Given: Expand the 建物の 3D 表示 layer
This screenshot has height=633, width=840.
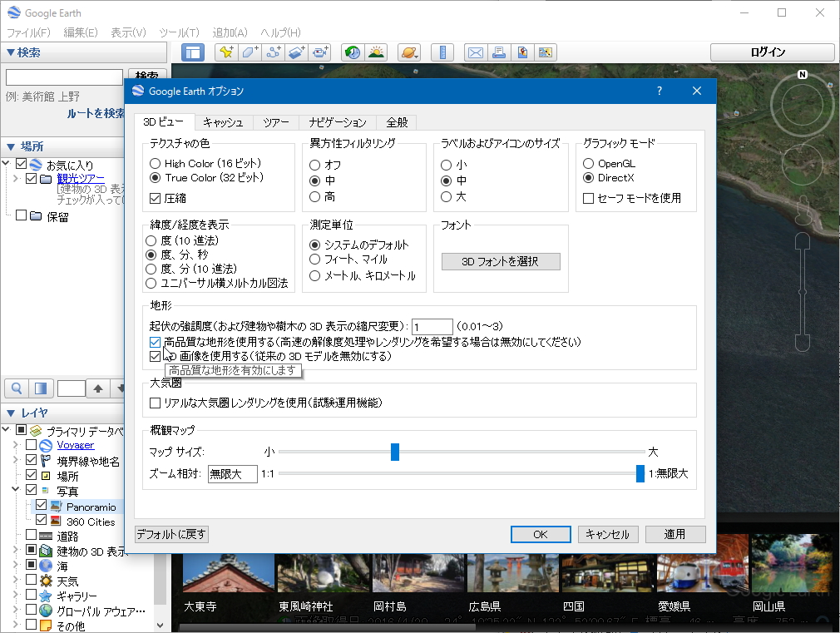Looking at the screenshot, I should [14, 549].
